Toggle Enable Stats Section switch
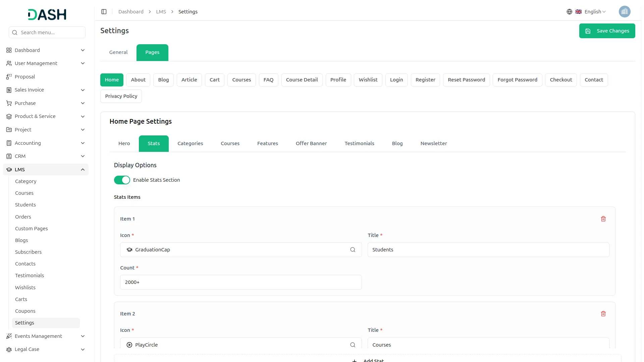This screenshot has width=644, height=362. [122, 180]
